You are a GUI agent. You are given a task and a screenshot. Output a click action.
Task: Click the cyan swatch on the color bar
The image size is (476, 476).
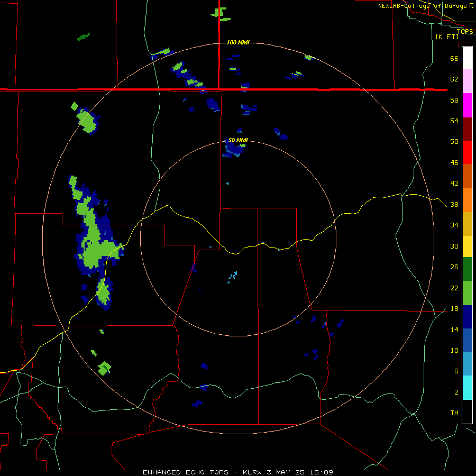tap(467, 388)
